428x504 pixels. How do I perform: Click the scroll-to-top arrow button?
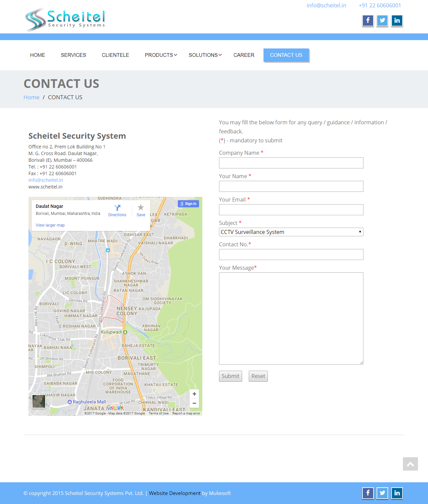(x=410, y=464)
